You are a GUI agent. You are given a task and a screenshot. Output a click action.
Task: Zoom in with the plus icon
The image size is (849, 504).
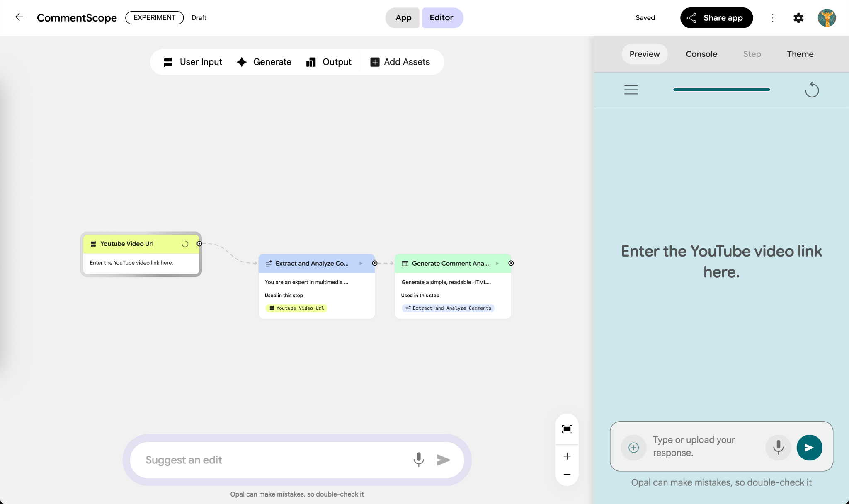pyautogui.click(x=567, y=456)
